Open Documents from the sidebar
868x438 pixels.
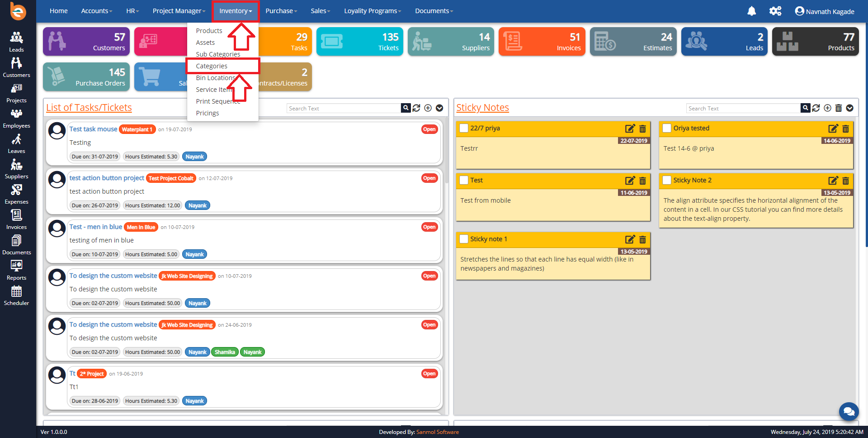pos(17,244)
